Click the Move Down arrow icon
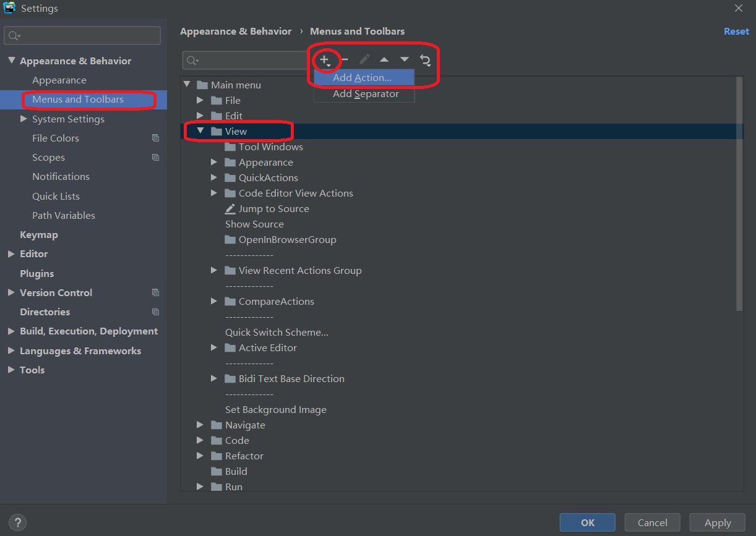The image size is (756, 536). pyautogui.click(x=404, y=59)
